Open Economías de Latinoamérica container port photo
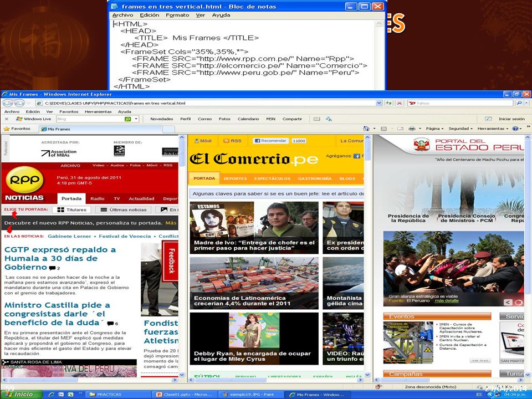532x399 pixels. tap(254, 283)
